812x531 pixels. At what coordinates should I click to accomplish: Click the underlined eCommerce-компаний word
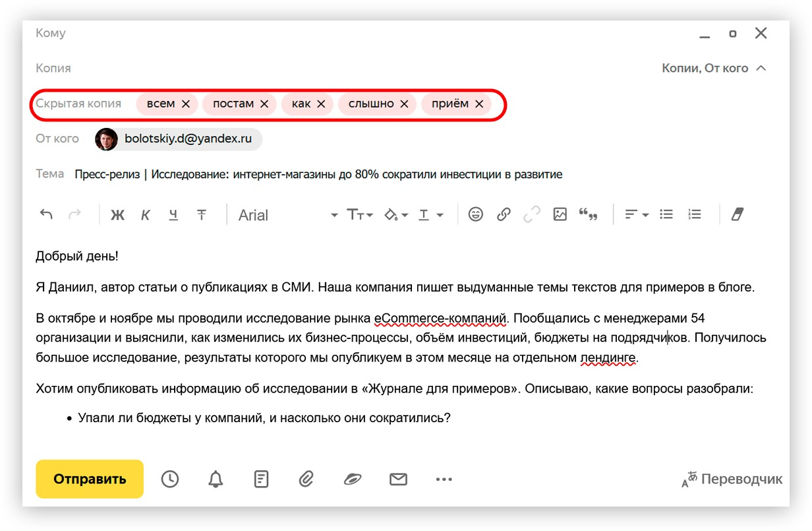pyautogui.click(x=440, y=319)
